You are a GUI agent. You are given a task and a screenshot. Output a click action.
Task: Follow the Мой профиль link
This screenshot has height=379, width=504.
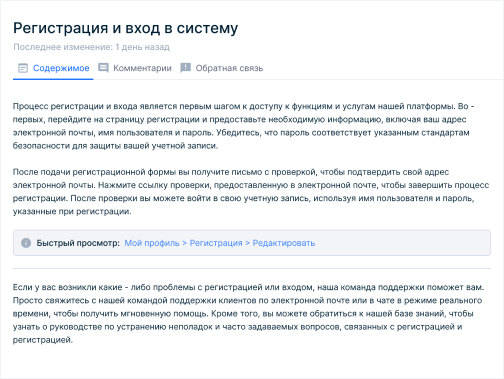coord(152,243)
